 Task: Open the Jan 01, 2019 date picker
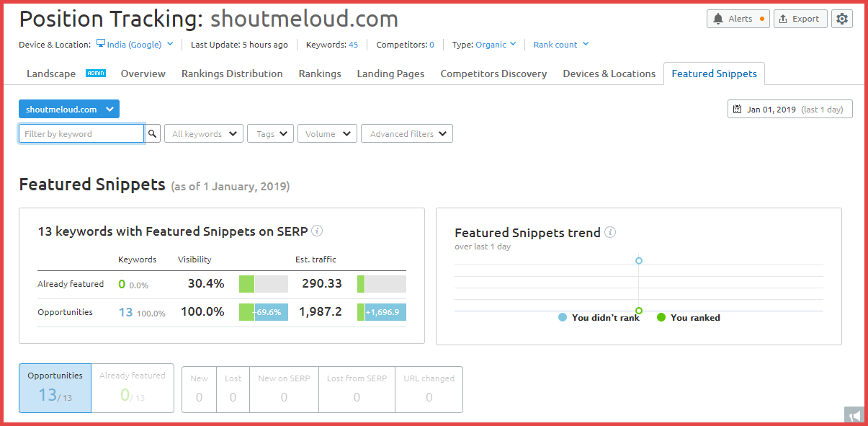click(x=790, y=109)
